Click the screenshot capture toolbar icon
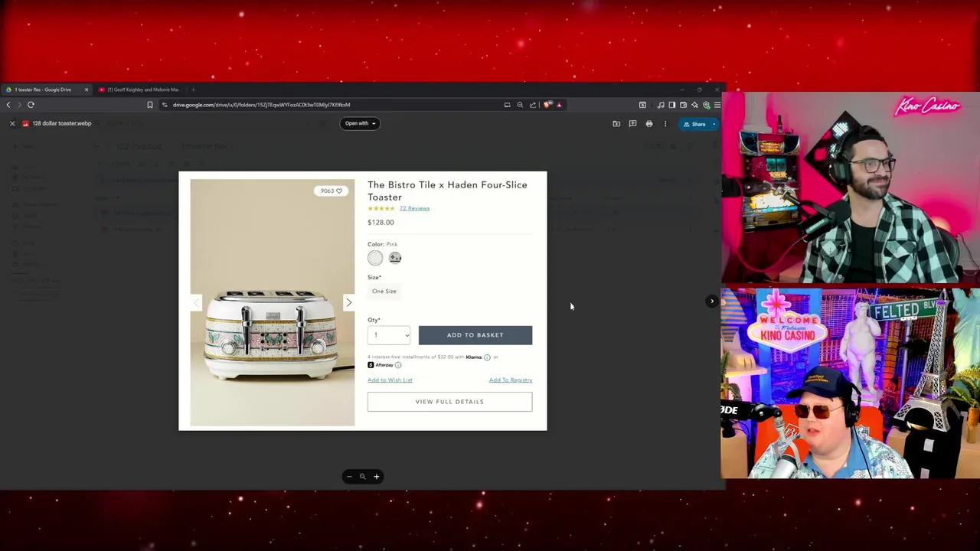The height and width of the screenshot is (551, 980). [642, 105]
